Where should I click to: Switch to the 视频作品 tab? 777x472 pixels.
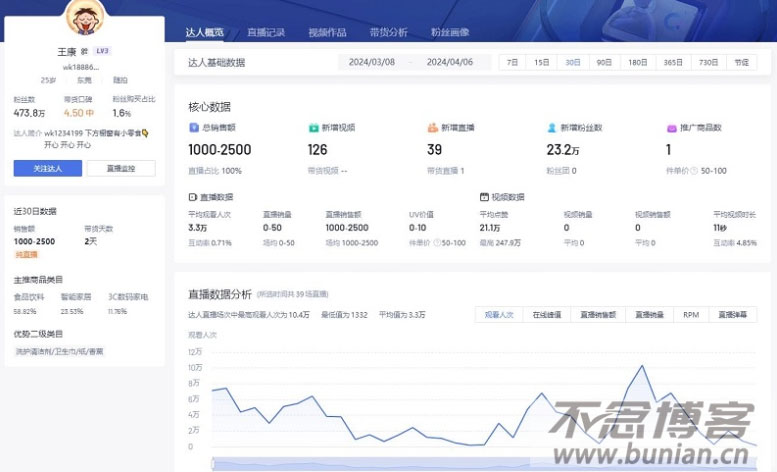click(x=327, y=33)
